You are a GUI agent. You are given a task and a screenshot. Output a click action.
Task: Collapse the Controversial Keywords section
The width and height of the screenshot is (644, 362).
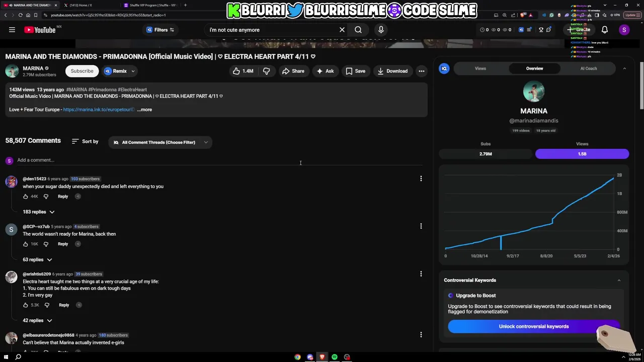[x=619, y=281]
